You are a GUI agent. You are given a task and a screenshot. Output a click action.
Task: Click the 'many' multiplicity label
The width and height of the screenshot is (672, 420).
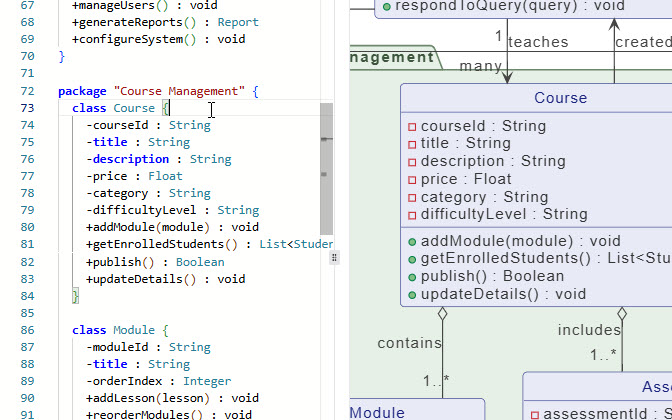(x=480, y=66)
